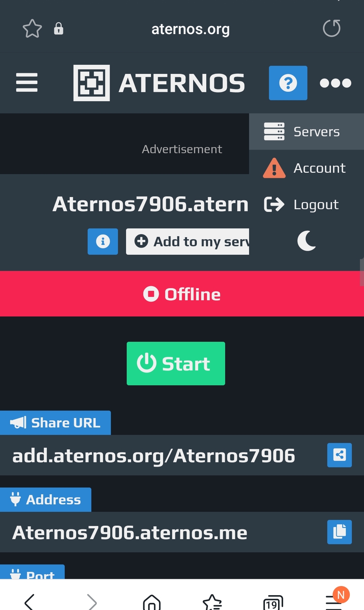
Task: Bookmark page with the star icon
Action: [x=32, y=29]
